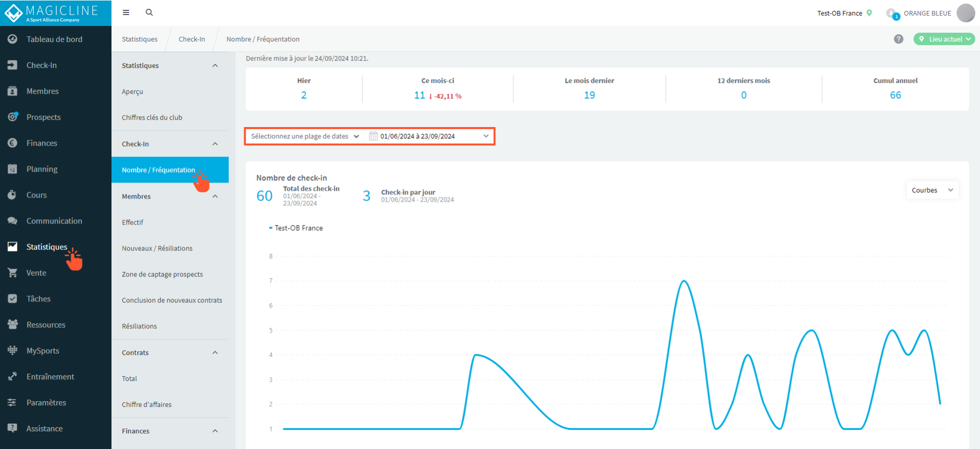Click the Hier value 2
Image resolution: width=980 pixels, height=449 pixels.
304,95
